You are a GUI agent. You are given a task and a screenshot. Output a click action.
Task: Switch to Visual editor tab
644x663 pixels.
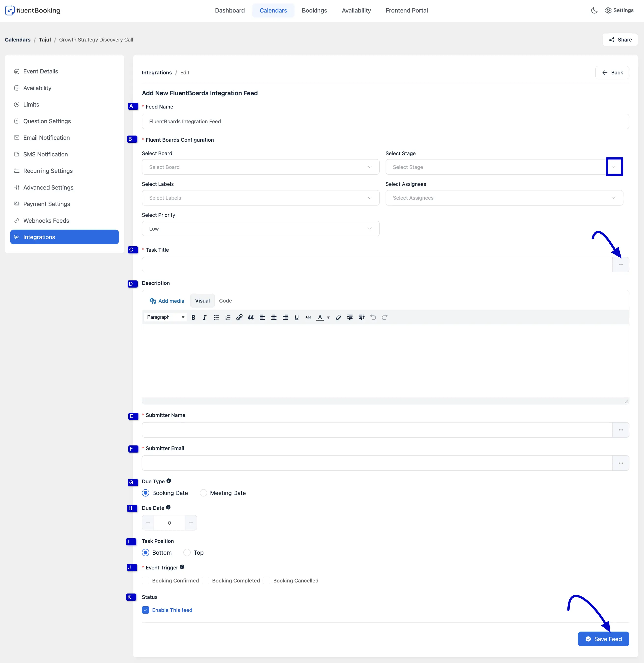point(202,301)
